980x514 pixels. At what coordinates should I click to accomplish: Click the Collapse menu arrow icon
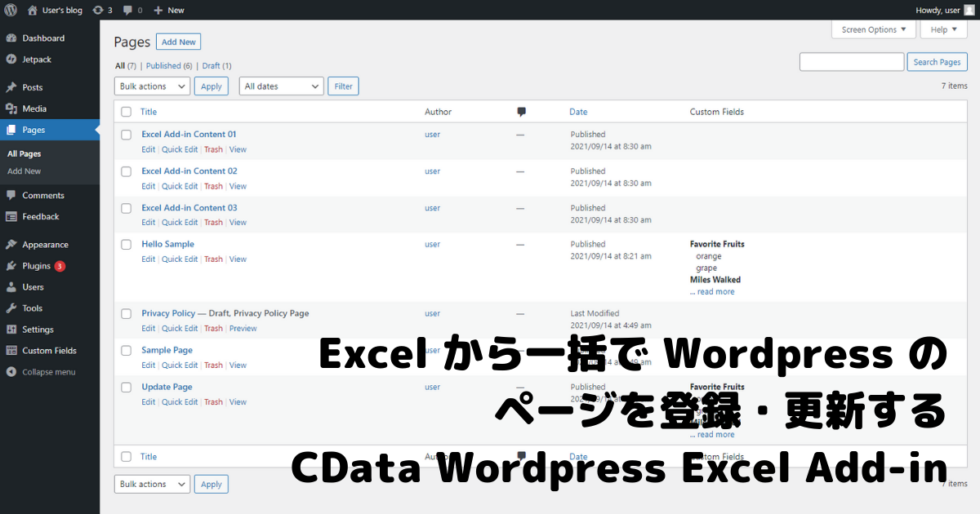11,372
